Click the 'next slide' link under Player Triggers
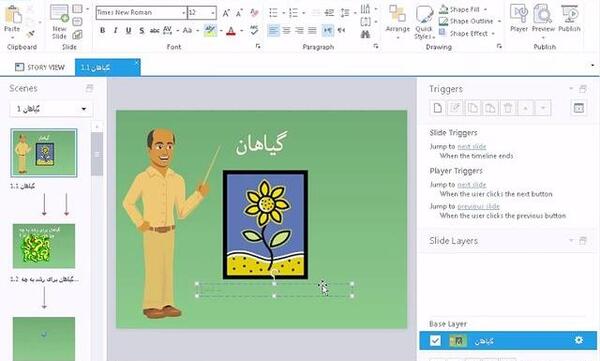 [x=471, y=185]
